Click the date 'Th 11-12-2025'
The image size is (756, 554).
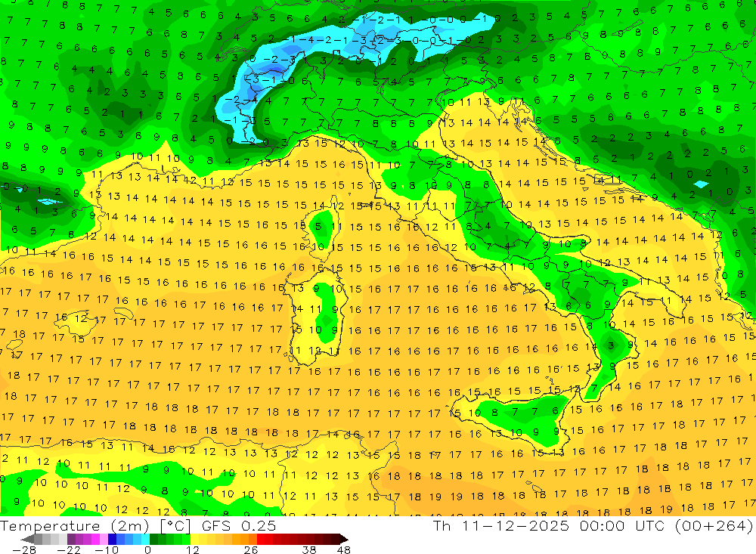(x=501, y=525)
